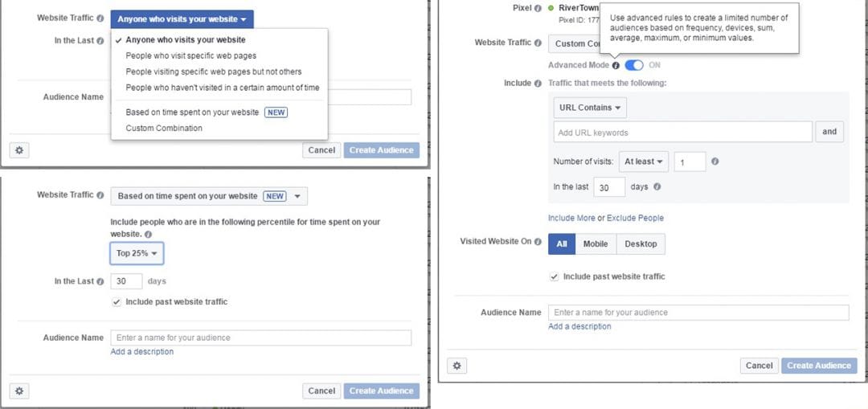Open URL Contains dropdown
868x409 pixels.
(590, 108)
